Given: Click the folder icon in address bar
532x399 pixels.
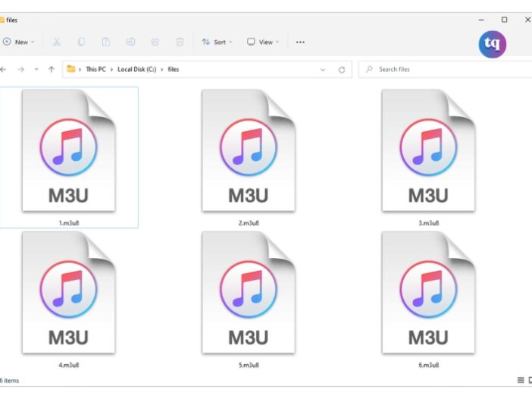Looking at the screenshot, I should 71,69.
